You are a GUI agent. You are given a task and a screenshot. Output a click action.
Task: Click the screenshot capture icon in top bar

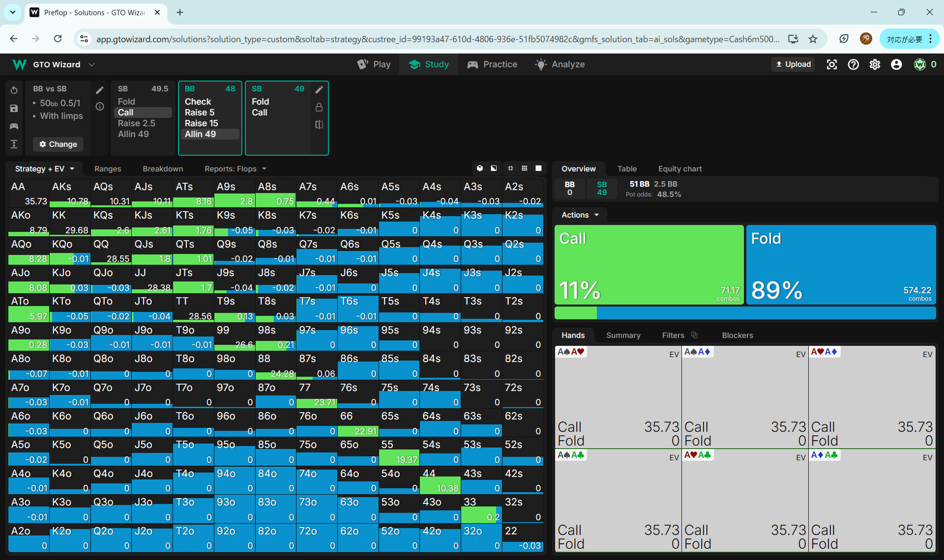coord(831,64)
